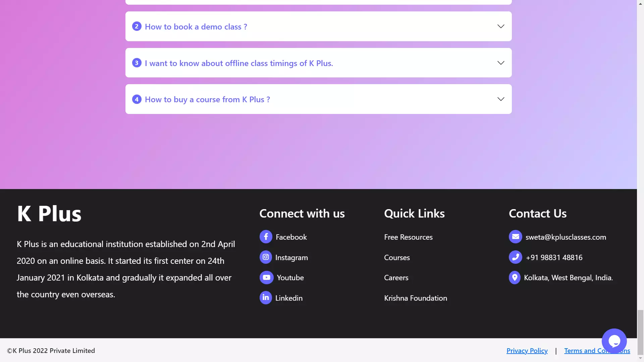Click the vertical scrollbar thumb

coord(640,332)
